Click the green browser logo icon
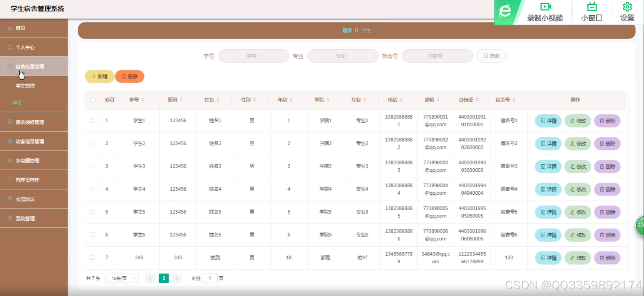This screenshot has height=296, width=644. pyautogui.click(x=505, y=11)
